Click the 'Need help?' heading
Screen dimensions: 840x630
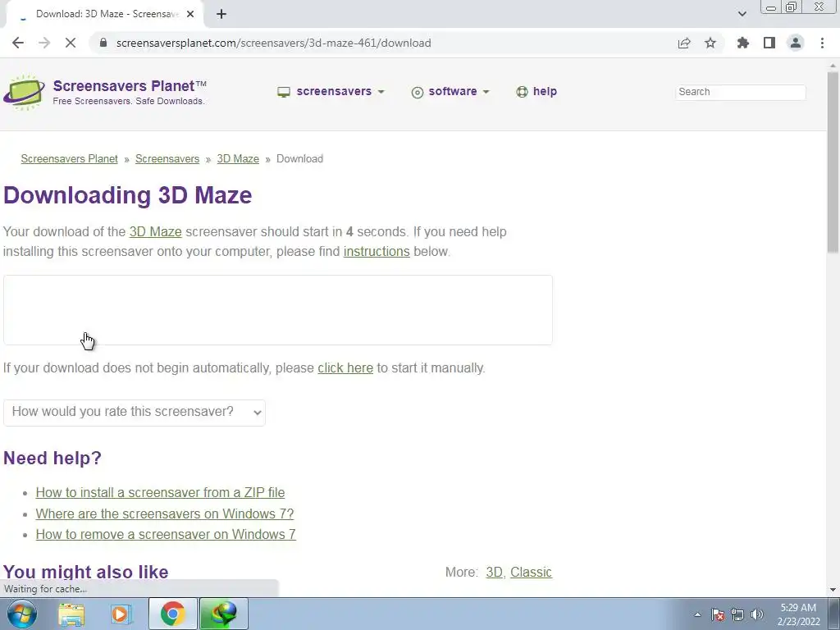(x=52, y=458)
